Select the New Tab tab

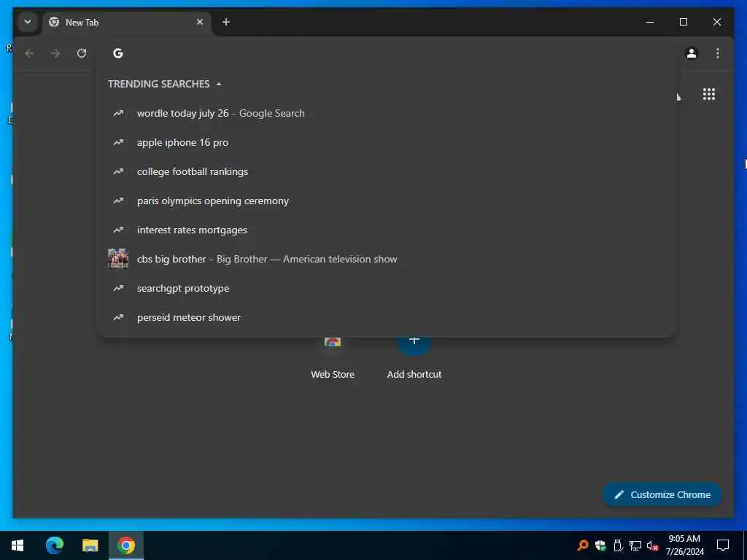point(127,23)
